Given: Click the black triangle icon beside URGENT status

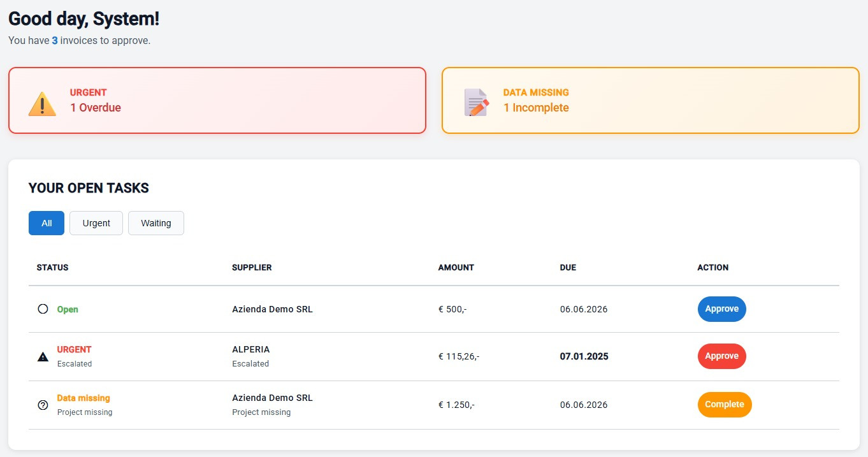Looking at the screenshot, I should point(43,357).
